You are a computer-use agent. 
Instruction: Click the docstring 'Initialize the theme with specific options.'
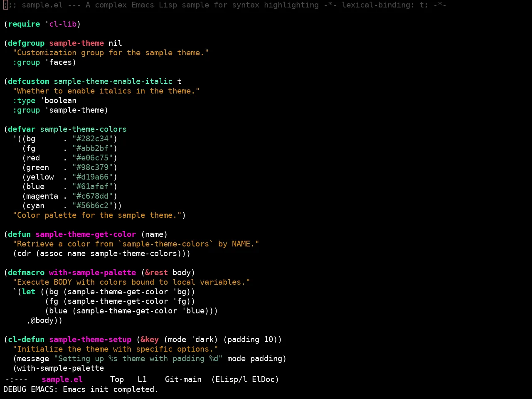[116, 349]
